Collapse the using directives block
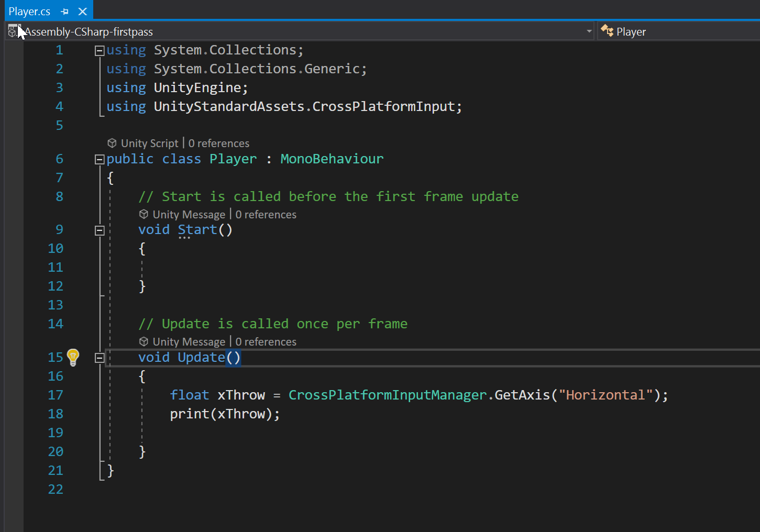The height and width of the screenshot is (532, 760). click(x=100, y=51)
